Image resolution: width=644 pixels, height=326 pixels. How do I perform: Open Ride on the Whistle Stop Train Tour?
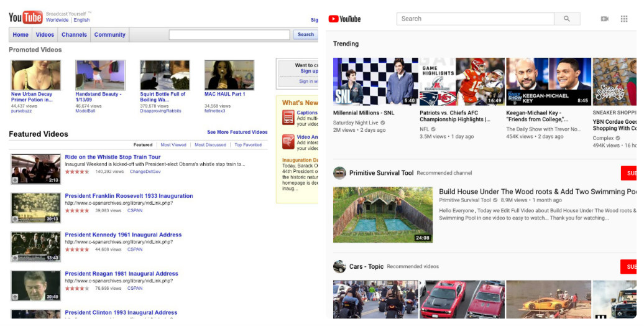(113, 157)
